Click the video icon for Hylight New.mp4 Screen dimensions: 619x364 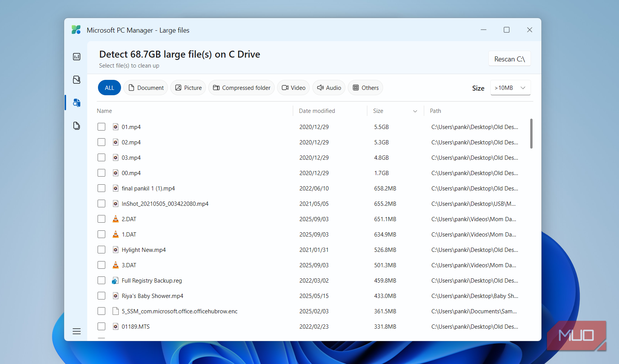pos(115,250)
